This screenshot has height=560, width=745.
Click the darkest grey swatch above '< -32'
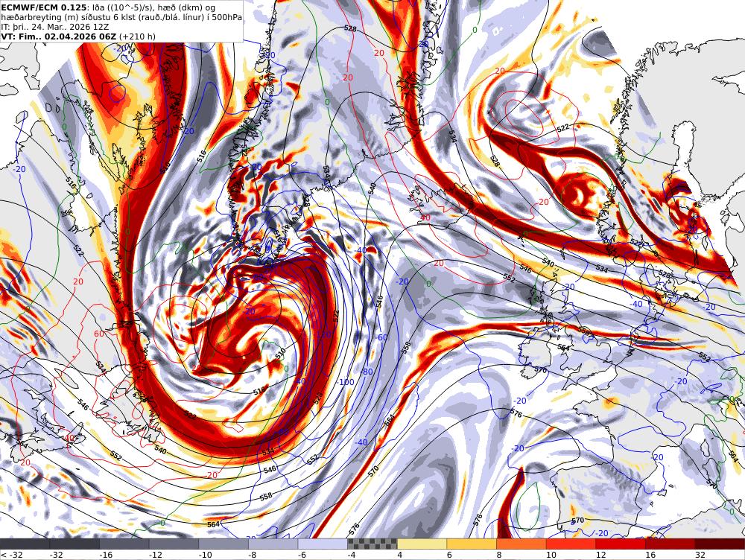click(x=25, y=544)
